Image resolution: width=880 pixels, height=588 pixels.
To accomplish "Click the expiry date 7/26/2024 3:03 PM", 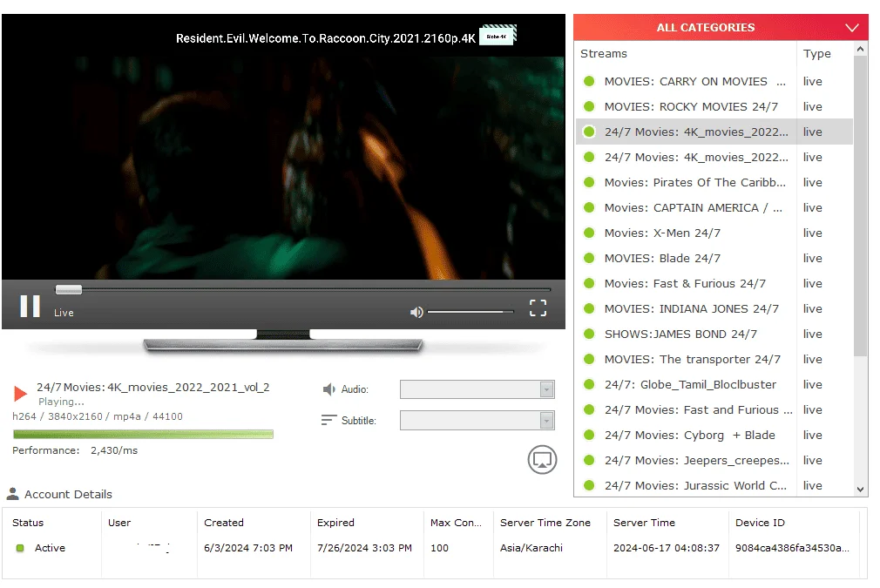I will (364, 548).
